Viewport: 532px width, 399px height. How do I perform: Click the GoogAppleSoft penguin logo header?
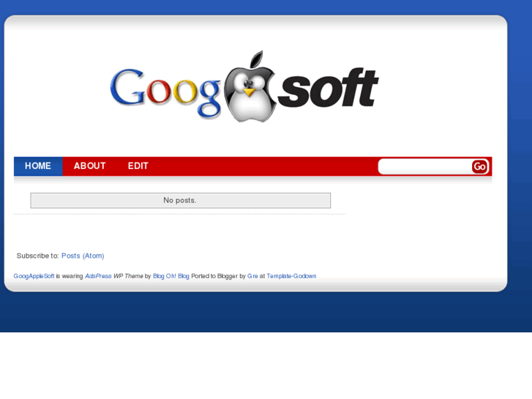click(x=244, y=87)
